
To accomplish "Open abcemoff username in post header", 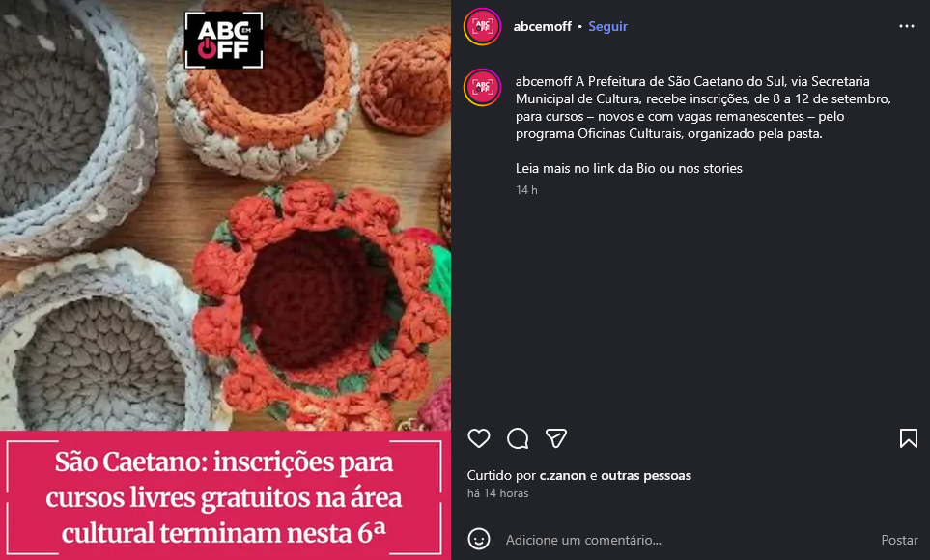I will [542, 26].
